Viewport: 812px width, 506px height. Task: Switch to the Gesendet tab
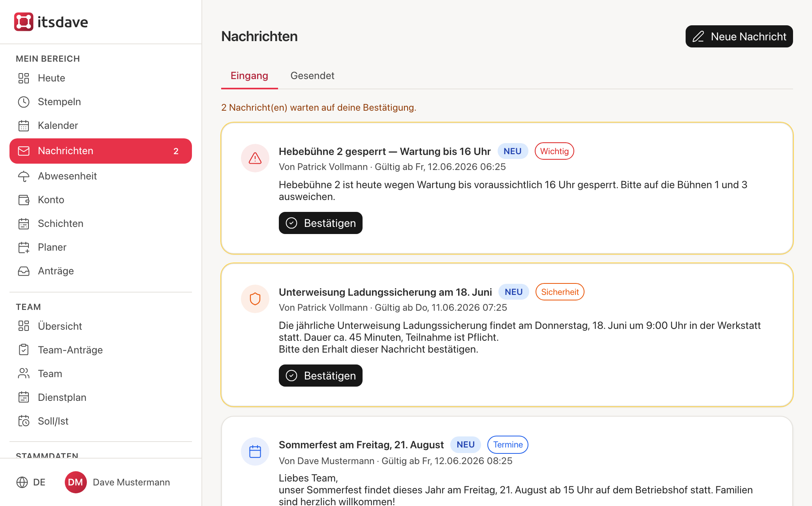click(x=312, y=76)
